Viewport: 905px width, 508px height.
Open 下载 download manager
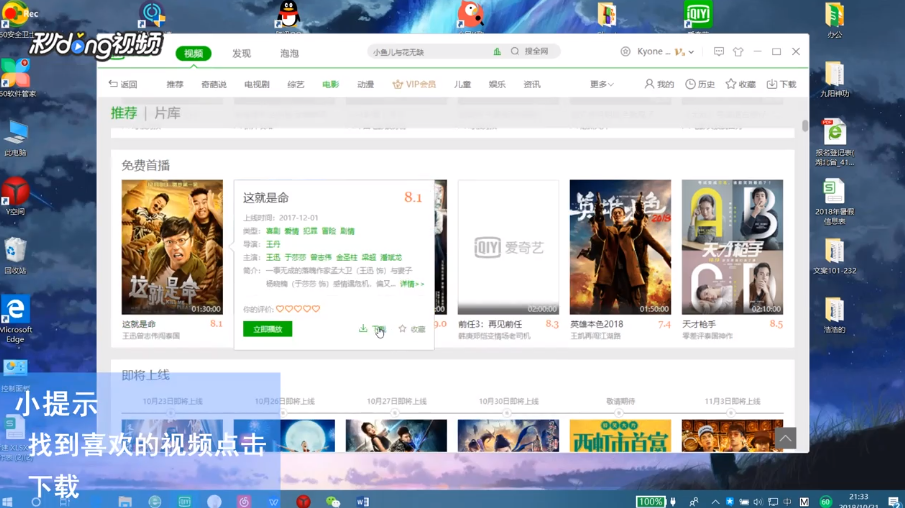781,84
